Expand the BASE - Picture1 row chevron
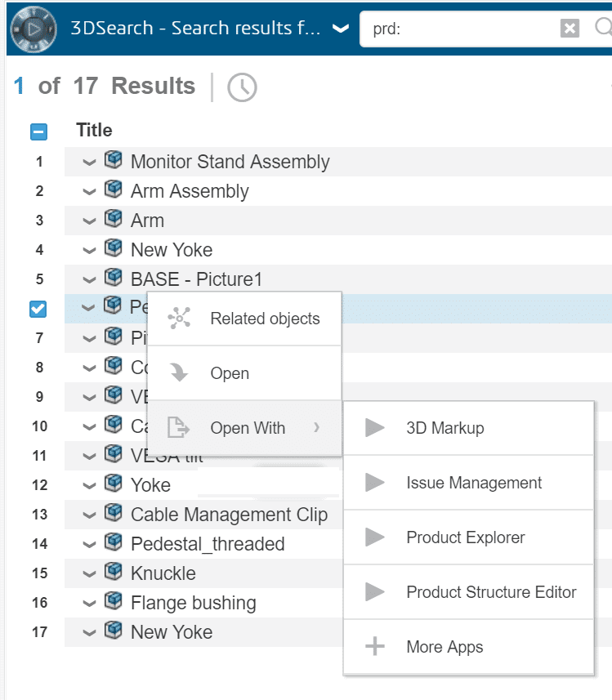Screen dimensions: 612x700 click(89, 280)
